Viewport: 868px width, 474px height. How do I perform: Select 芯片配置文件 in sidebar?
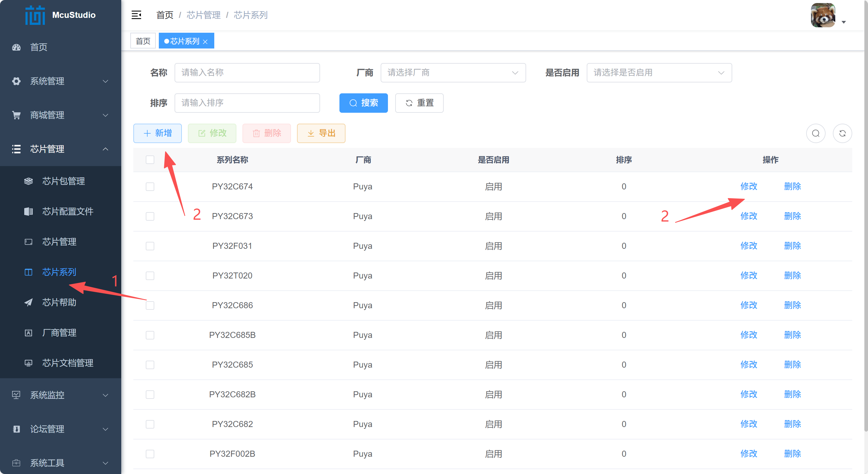coord(67,211)
